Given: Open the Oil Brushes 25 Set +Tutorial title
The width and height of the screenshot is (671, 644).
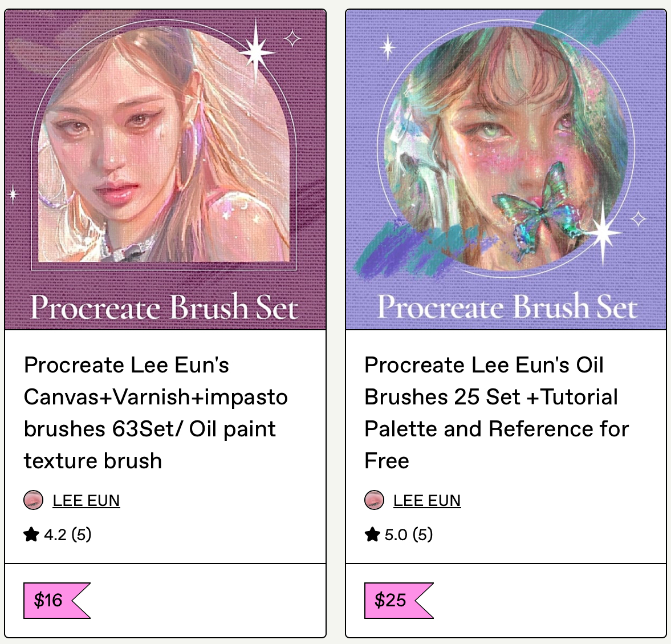Looking at the screenshot, I should pyautogui.click(x=496, y=412).
